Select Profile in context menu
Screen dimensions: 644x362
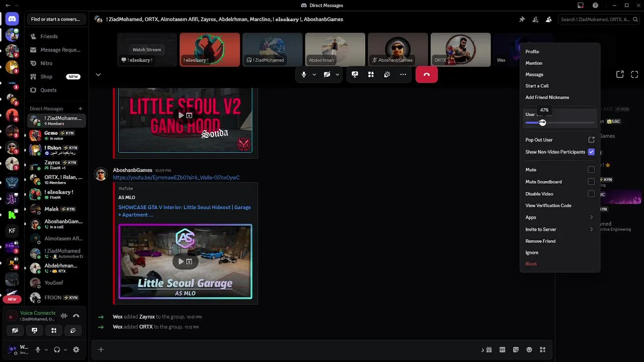click(x=559, y=51)
